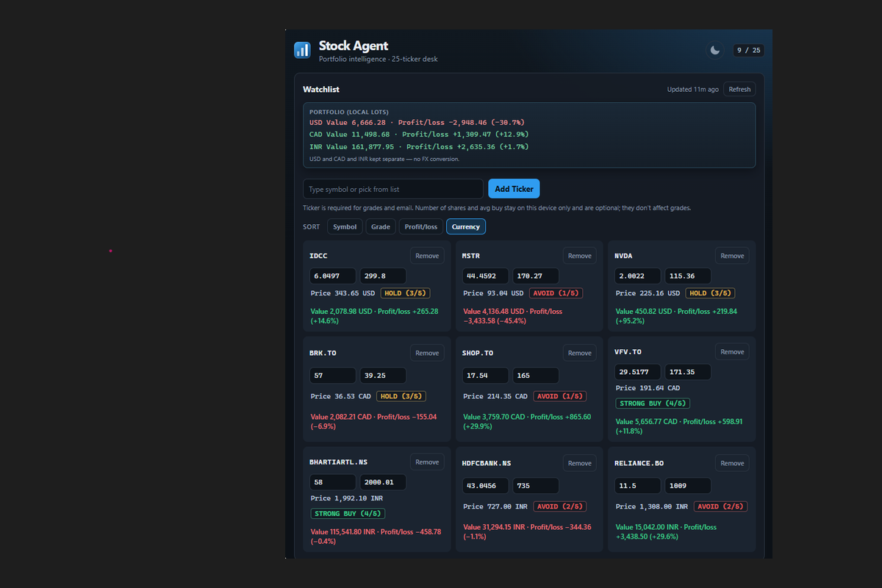This screenshot has width=882, height=588.
Task: Remove the NVDA ticker
Action: [x=732, y=256]
